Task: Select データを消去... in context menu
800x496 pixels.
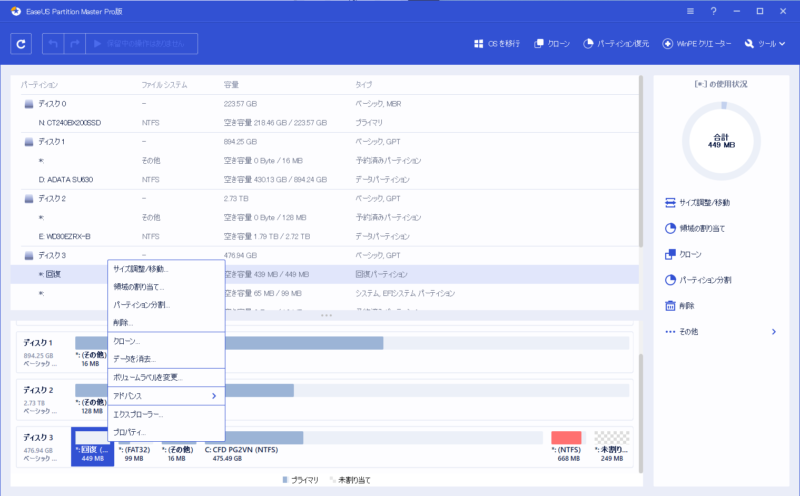Action: pyautogui.click(x=166, y=359)
